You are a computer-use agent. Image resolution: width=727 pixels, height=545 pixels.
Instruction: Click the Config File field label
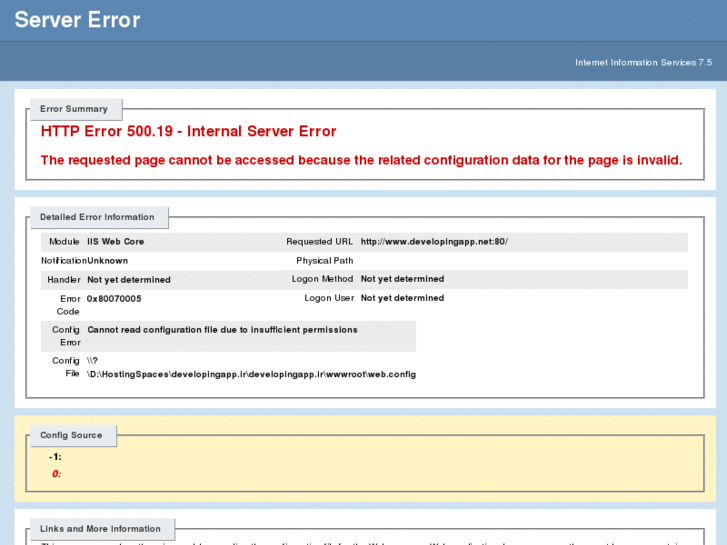66,367
